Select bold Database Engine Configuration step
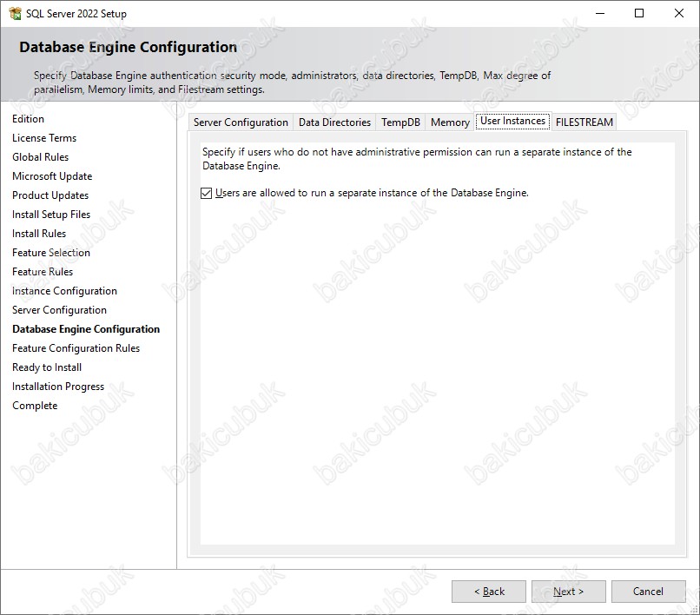Screen dimensions: 700x615 coord(86,329)
